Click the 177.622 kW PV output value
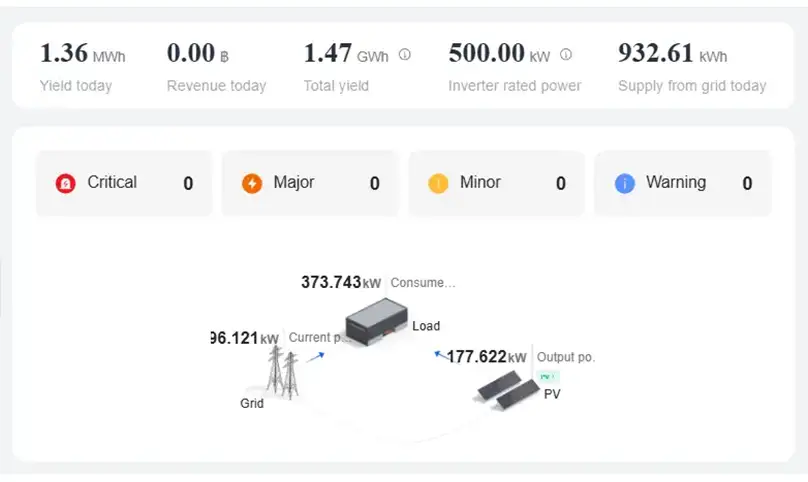The image size is (808, 482). click(x=486, y=357)
